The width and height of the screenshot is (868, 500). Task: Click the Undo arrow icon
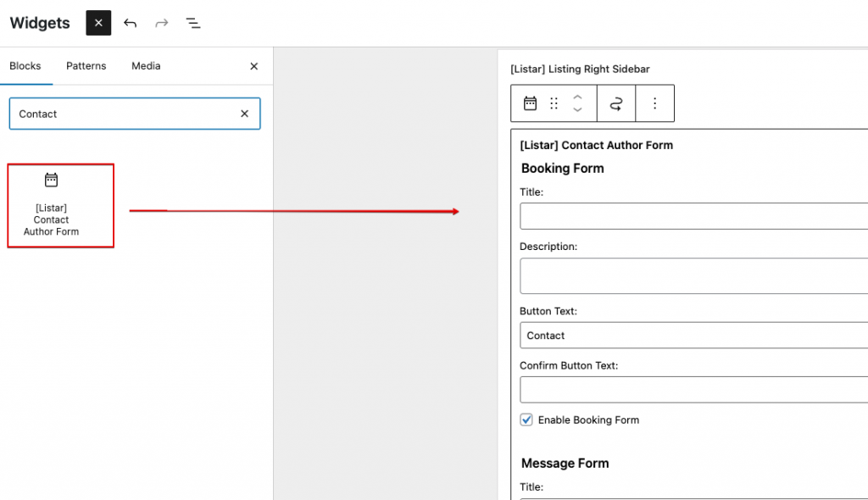[x=130, y=23]
